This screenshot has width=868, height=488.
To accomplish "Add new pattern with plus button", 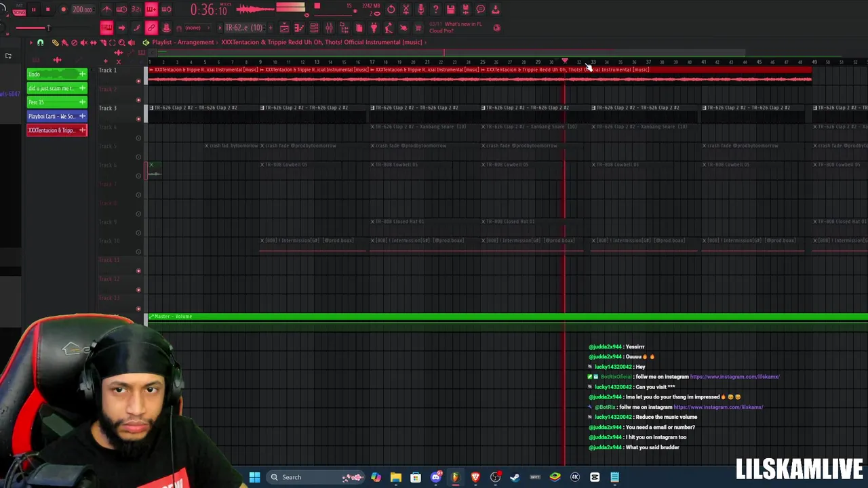I will click(271, 28).
